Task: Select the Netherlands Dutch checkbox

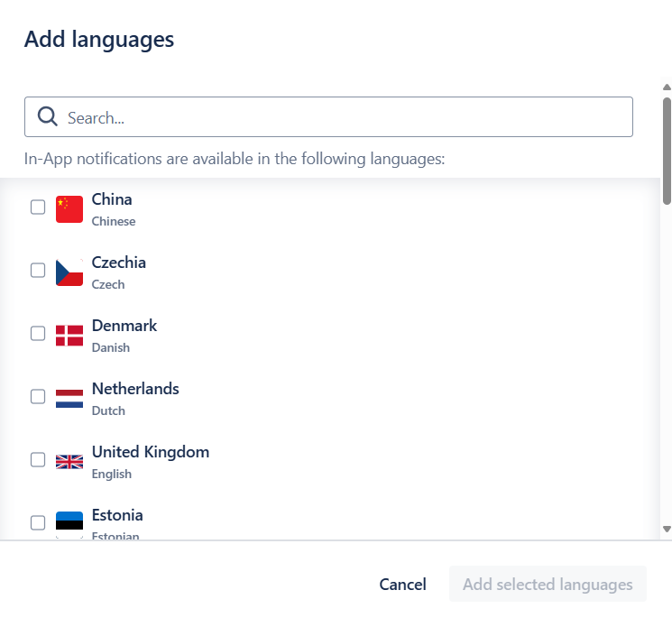Action: pyautogui.click(x=38, y=396)
